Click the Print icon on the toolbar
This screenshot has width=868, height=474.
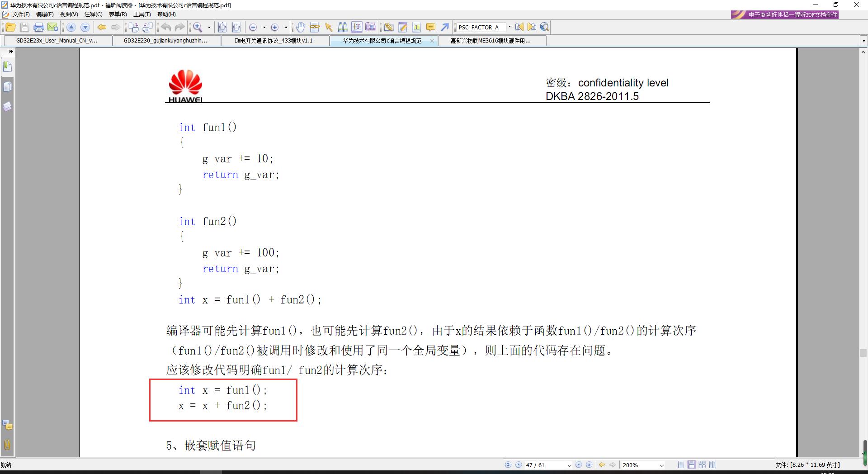tap(38, 27)
